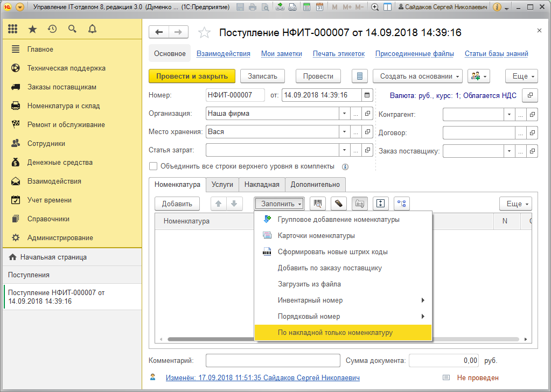Click the Провести button
Viewport: 551px width, 392px height.
coord(318,76)
